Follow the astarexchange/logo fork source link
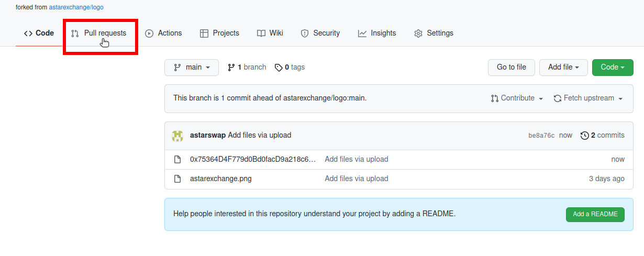 (x=76, y=7)
